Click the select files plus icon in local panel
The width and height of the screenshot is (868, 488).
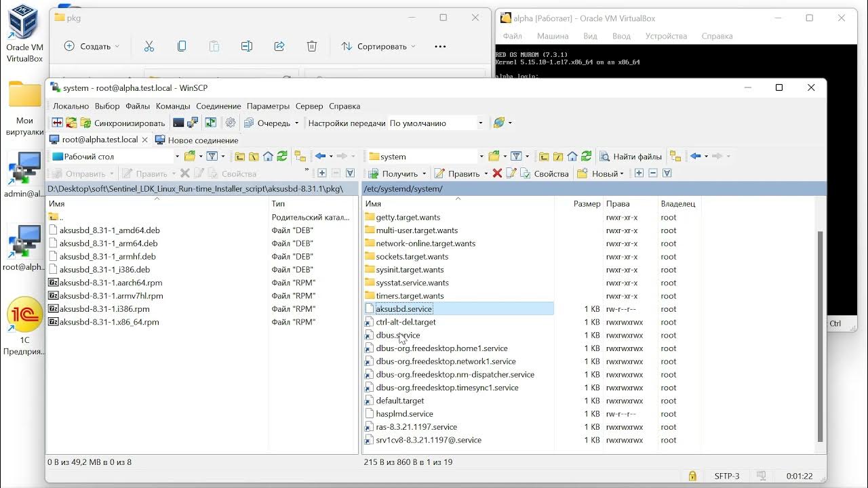322,174
